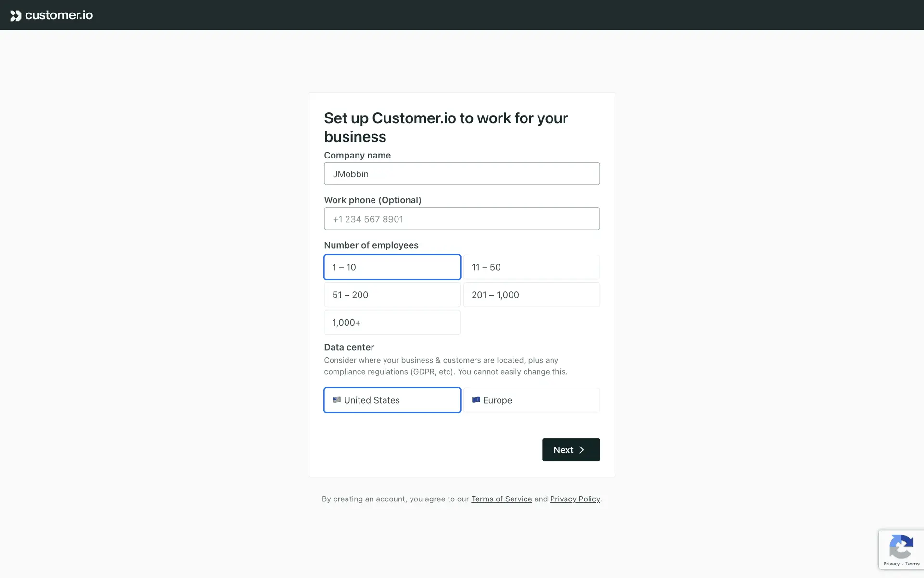Click the United States flag icon
Screen dimensions: 924x578
[x=337, y=400]
